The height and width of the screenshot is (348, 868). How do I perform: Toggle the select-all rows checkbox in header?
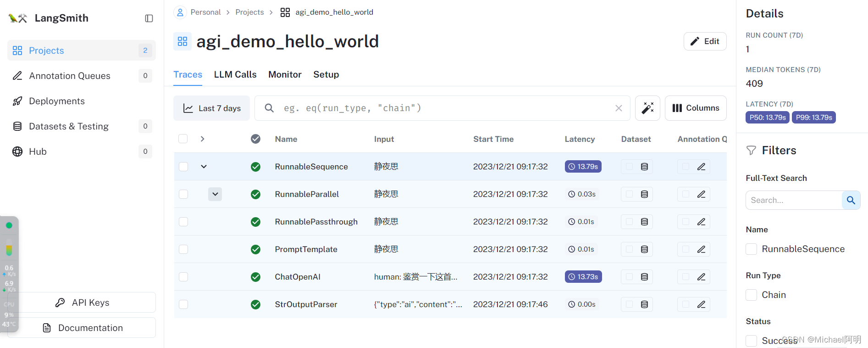coord(183,139)
